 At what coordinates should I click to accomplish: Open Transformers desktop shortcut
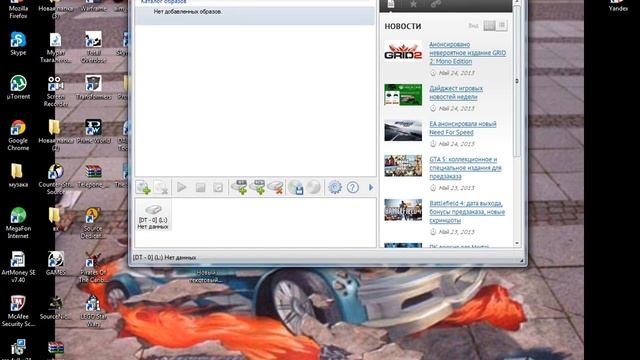coord(93,87)
